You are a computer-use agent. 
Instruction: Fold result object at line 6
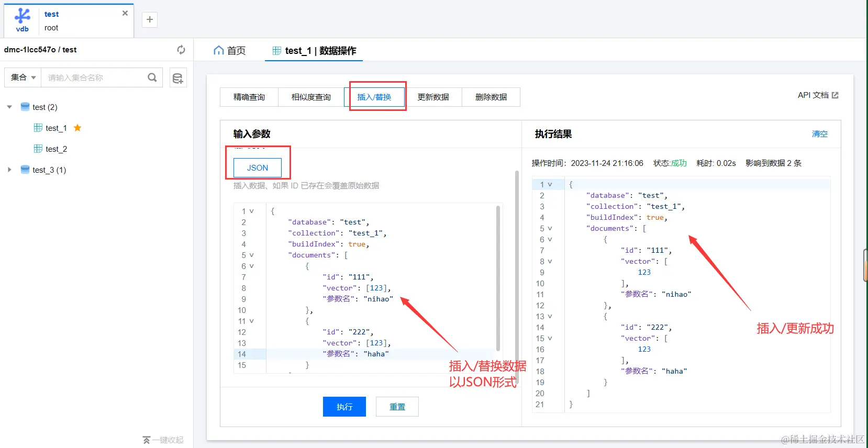[550, 240]
